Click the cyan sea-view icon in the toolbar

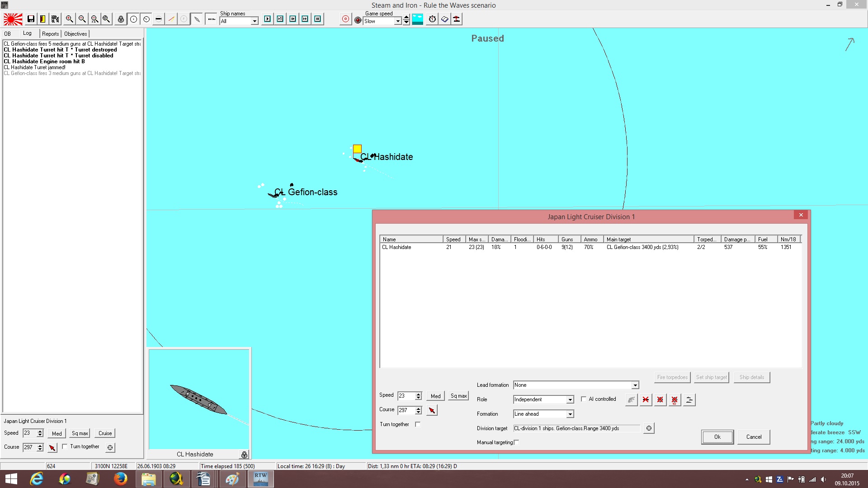418,19
